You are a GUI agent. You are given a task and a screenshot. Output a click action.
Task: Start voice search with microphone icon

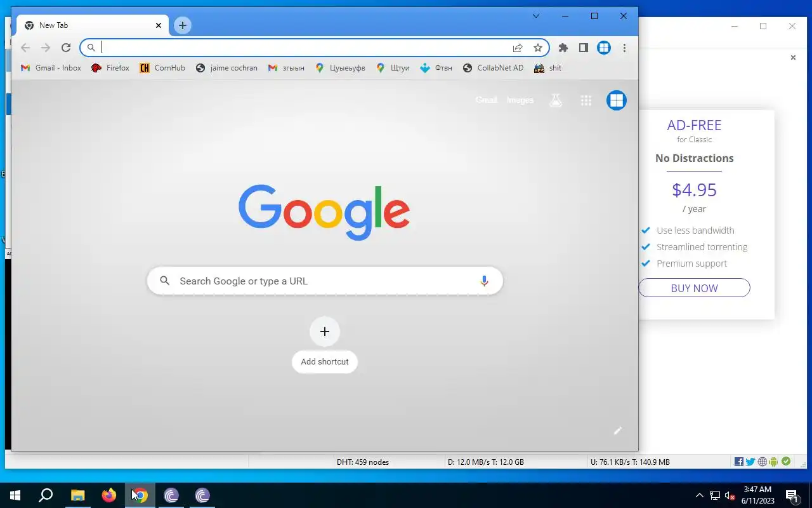(484, 281)
